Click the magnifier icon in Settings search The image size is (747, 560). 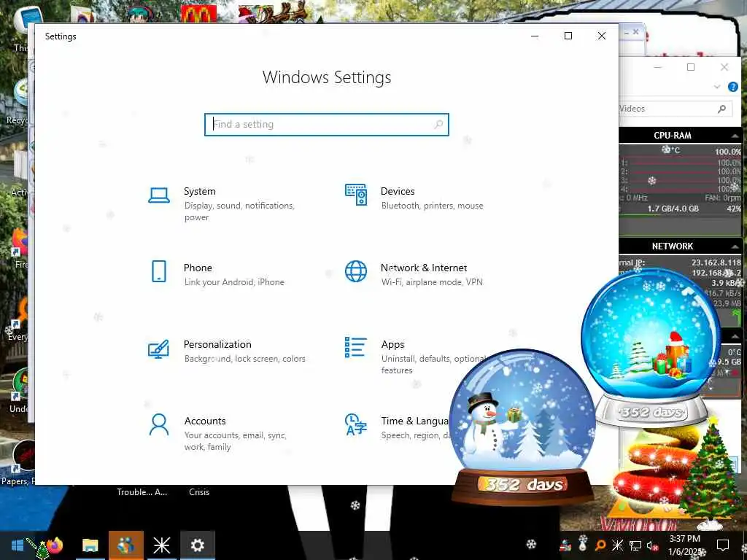[x=438, y=124]
